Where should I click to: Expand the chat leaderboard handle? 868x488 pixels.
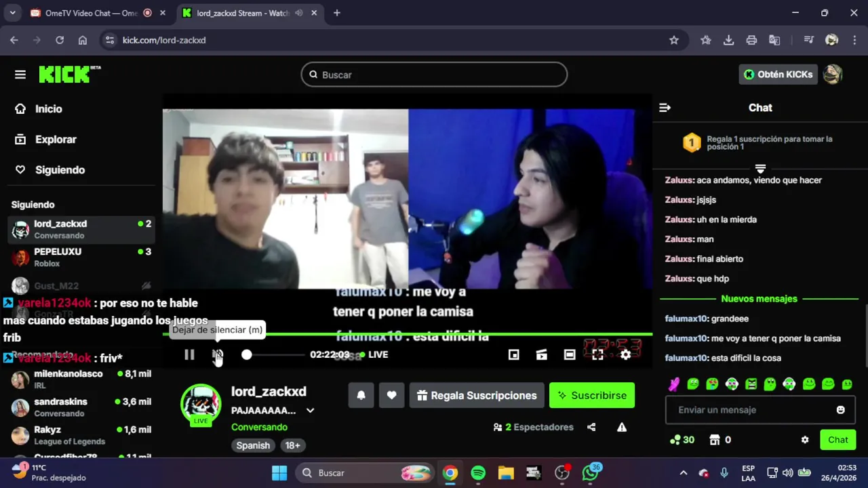pyautogui.click(x=760, y=167)
